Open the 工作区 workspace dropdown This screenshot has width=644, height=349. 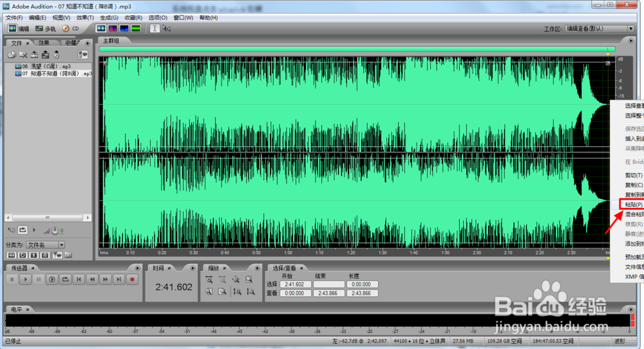point(600,28)
